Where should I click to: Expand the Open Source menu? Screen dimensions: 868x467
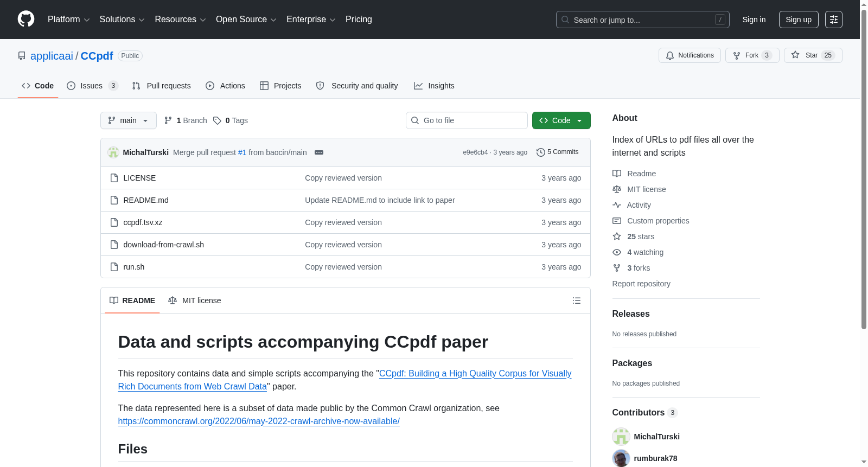pos(246,20)
